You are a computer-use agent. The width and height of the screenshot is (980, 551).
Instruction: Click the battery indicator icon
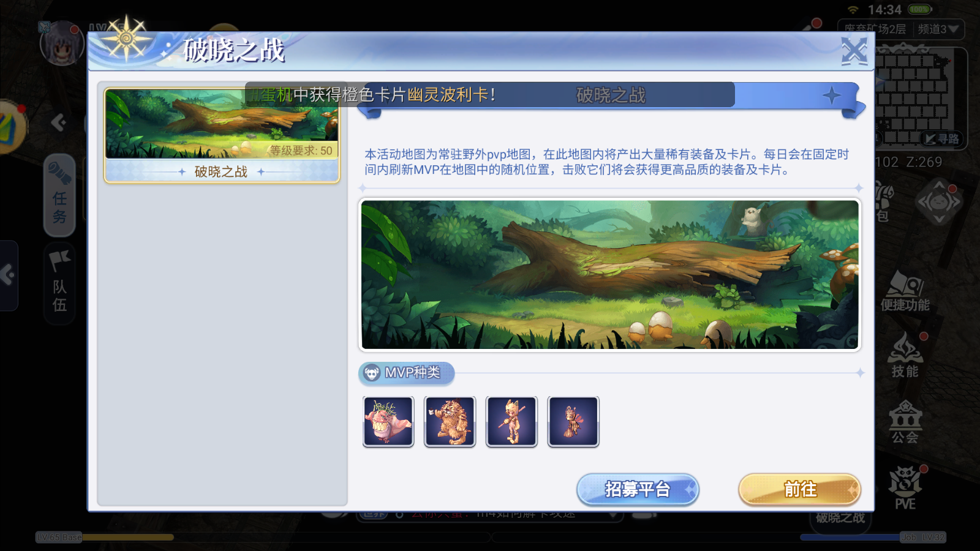pyautogui.click(x=920, y=9)
